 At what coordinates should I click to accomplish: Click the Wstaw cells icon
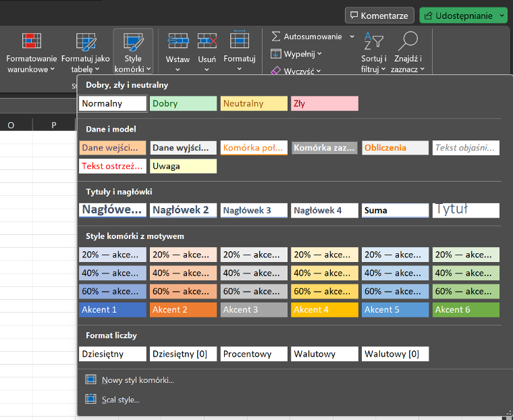tap(178, 42)
